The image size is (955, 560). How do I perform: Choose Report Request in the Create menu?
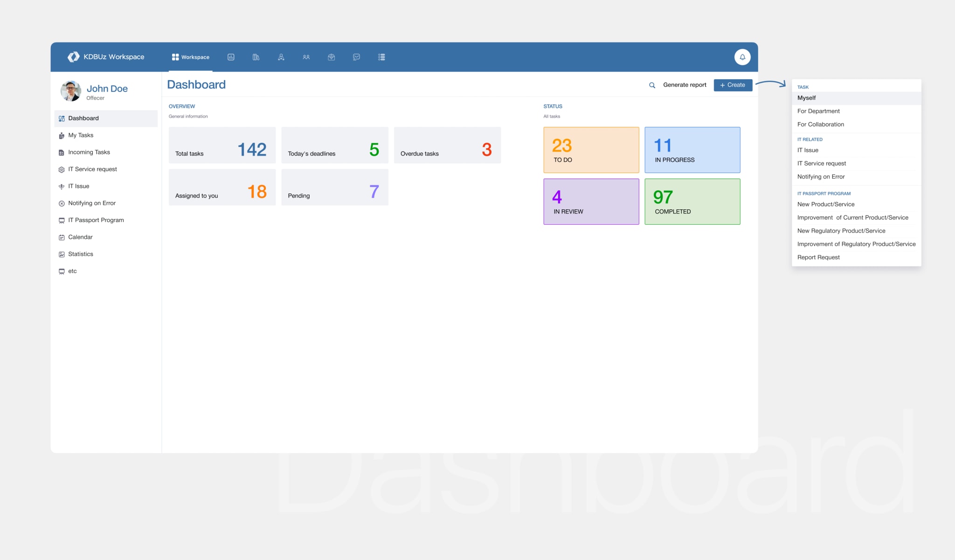tap(857, 257)
